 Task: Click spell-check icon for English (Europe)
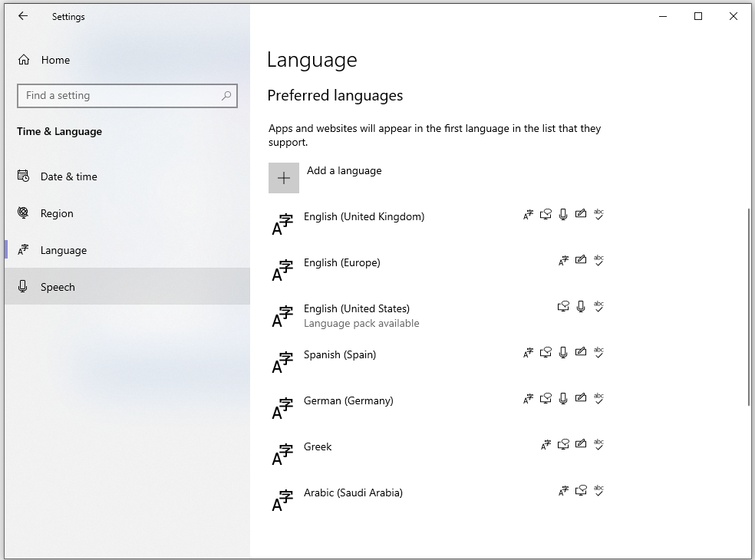[598, 261]
